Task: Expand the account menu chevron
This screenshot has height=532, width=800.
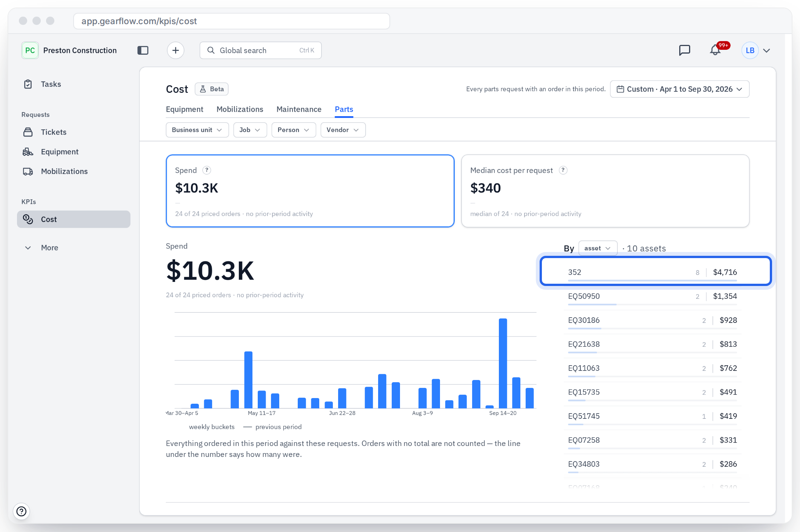Action: [x=766, y=51]
